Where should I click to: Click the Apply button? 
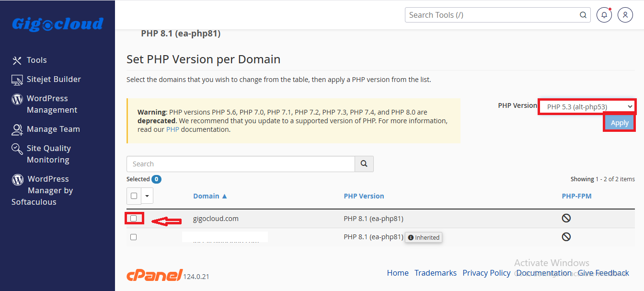[x=620, y=123]
